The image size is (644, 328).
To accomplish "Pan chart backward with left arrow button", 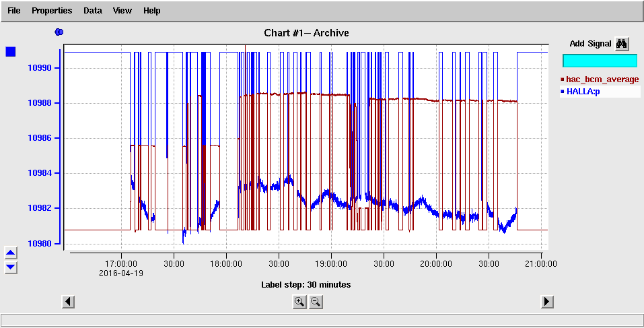I will point(68,302).
